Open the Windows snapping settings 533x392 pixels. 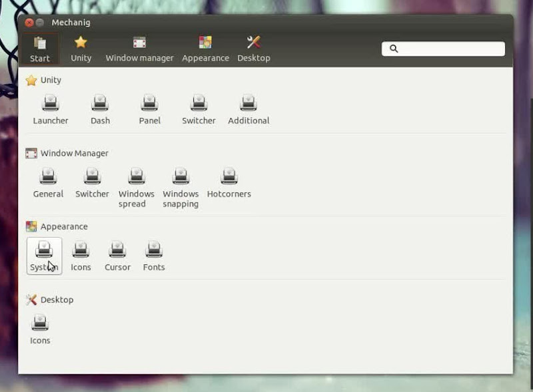click(x=181, y=187)
